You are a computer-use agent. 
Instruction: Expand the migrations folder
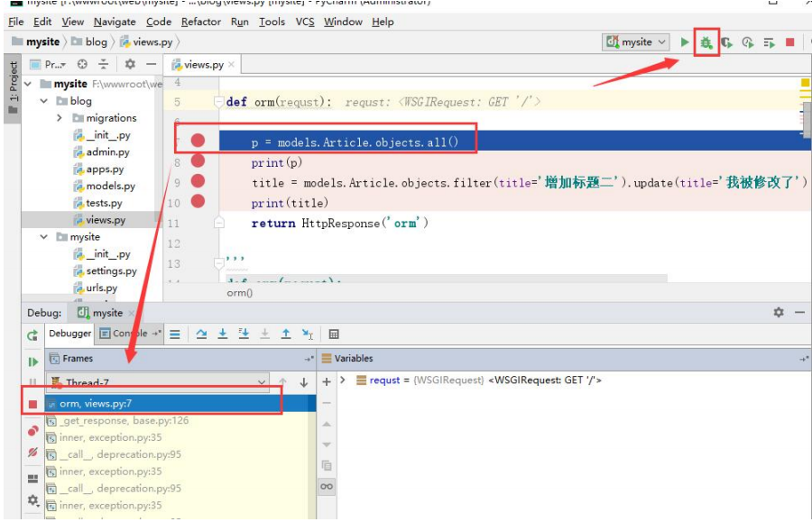point(59,118)
